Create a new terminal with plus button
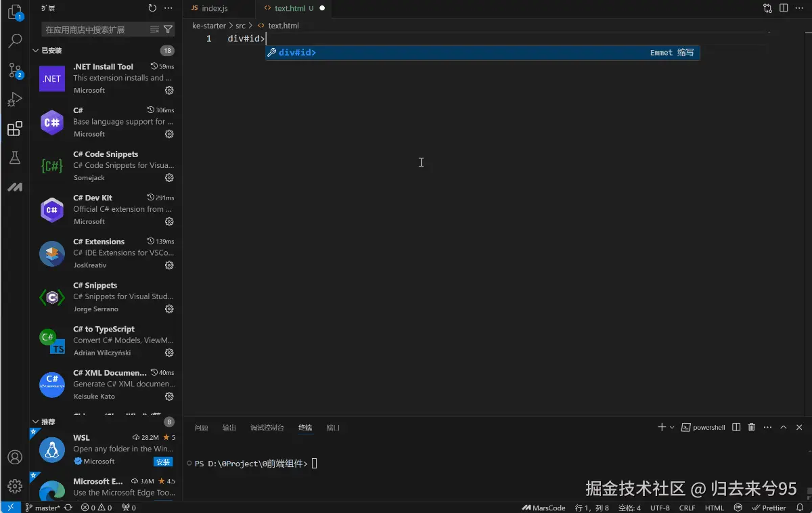812x513 pixels. [x=662, y=427]
